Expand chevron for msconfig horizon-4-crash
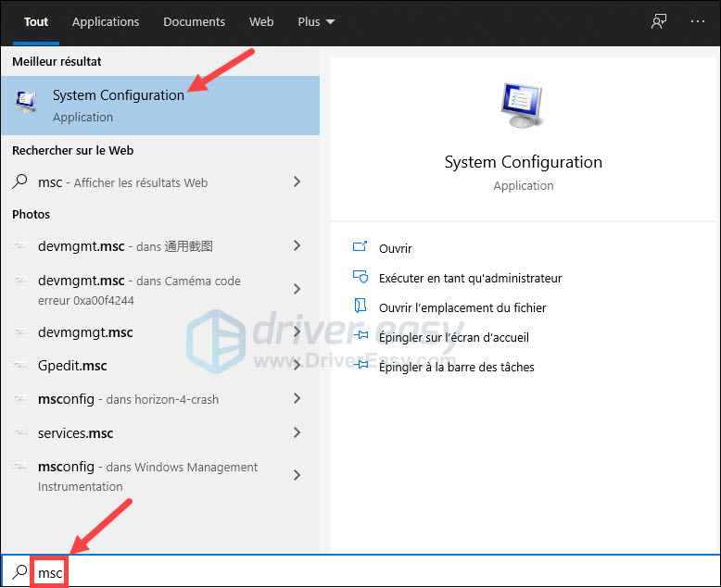The width and height of the screenshot is (721, 588). 297,399
